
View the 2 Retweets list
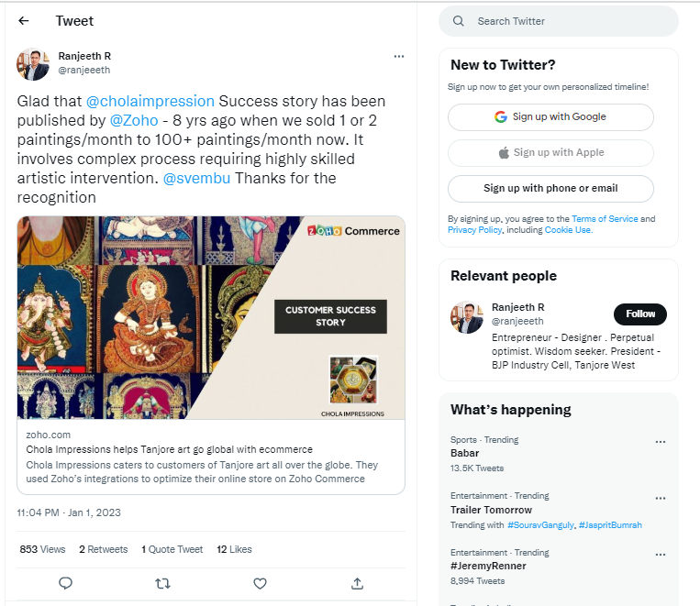[104, 549]
